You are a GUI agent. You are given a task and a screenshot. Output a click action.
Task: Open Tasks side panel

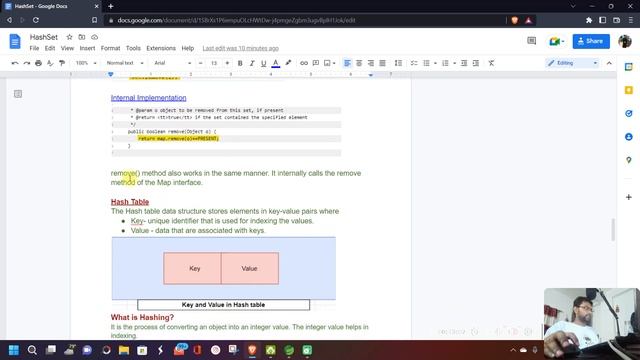[x=629, y=113]
